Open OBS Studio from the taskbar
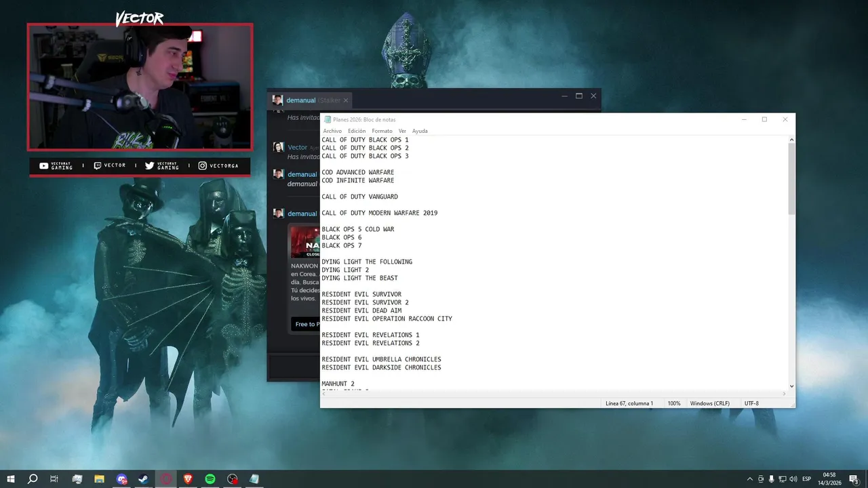This screenshot has height=488, width=868. (x=233, y=479)
